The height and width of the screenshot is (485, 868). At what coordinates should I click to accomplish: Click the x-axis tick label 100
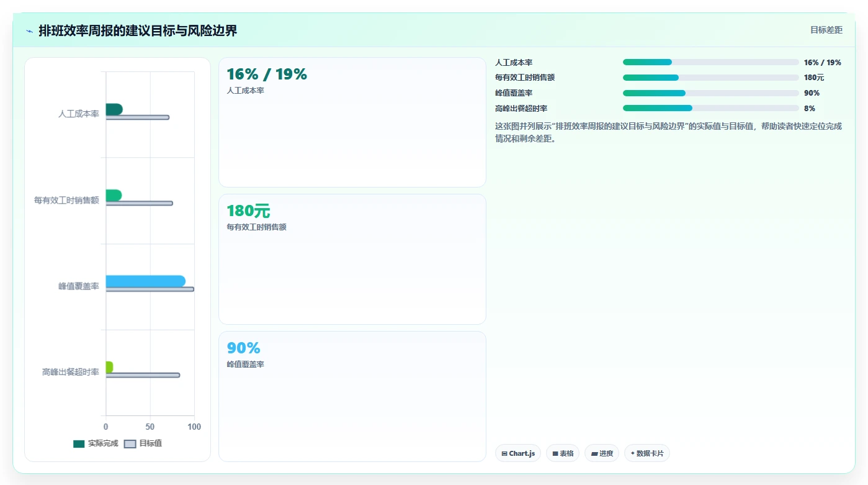point(194,427)
